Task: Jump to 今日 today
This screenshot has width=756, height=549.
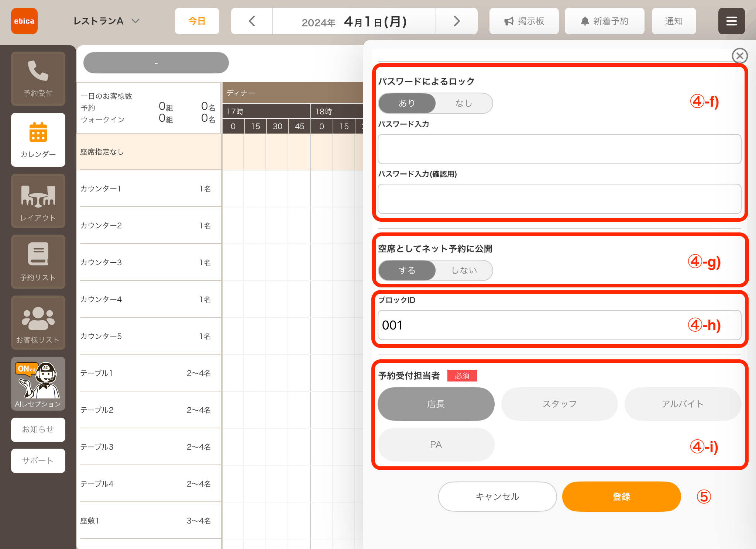Action: click(197, 21)
